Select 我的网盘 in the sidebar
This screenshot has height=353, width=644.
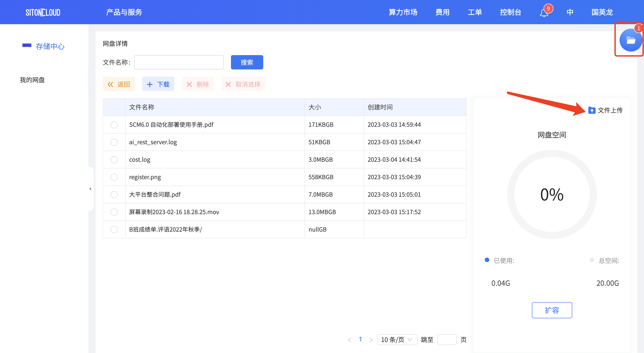click(x=32, y=80)
